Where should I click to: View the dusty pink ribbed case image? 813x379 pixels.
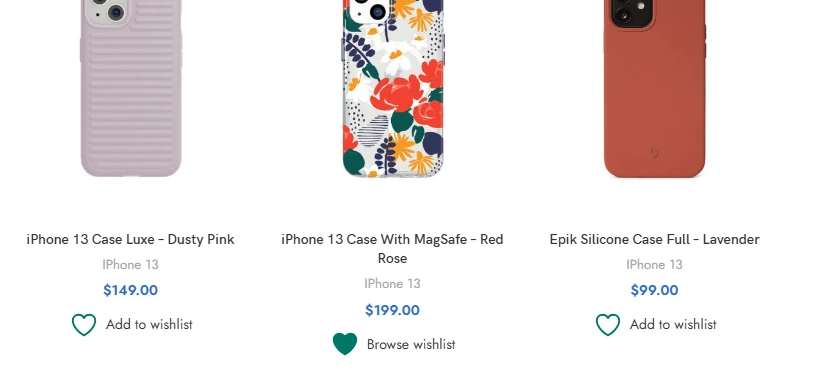(x=131, y=88)
